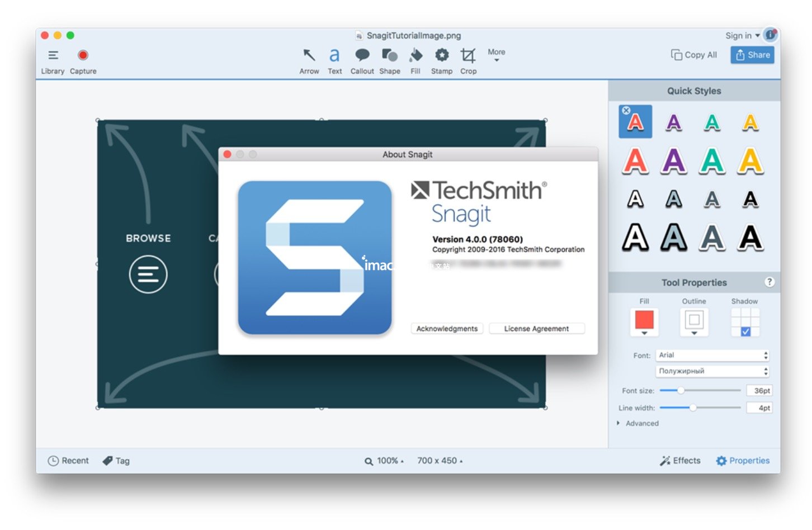Image resolution: width=812 pixels, height=530 pixels.
Task: Open the 700 x 450 size menu
Action: pyautogui.click(x=440, y=461)
